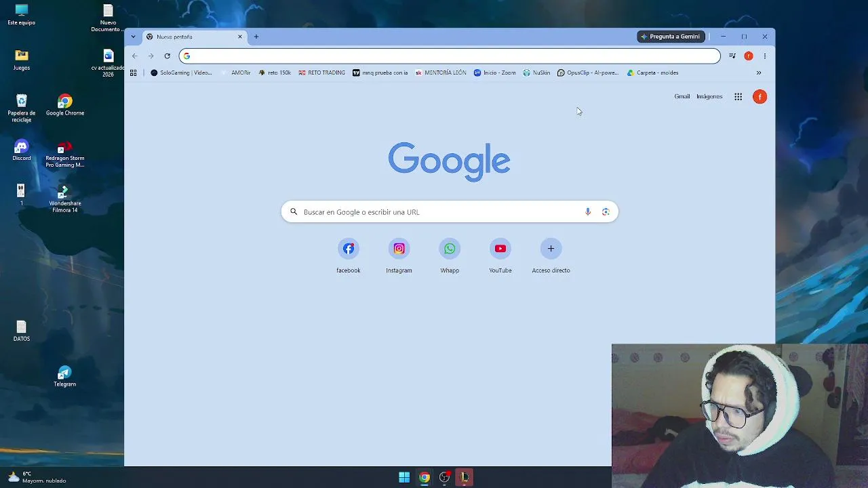
Task: Open Chrome profile avatar in the toolbar
Action: (x=749, y=56)
